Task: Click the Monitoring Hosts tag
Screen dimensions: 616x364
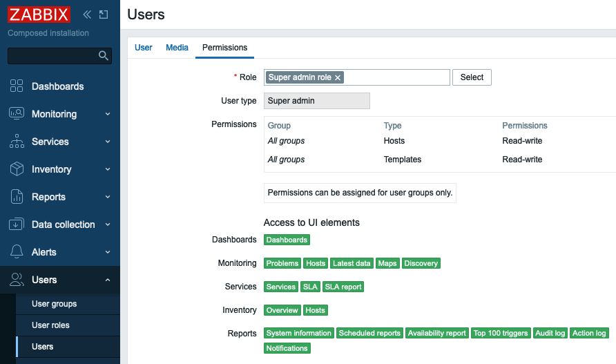Action: point(316,263)
